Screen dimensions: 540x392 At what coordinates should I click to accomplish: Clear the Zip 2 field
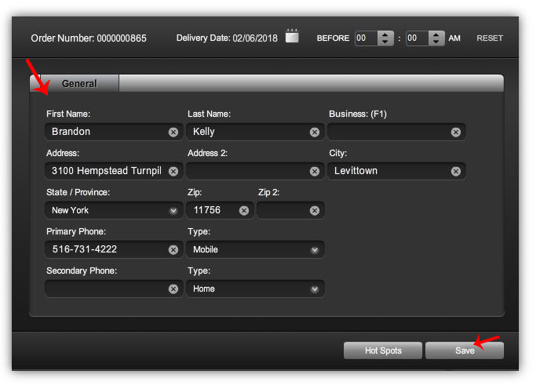[x=315, y=210]
